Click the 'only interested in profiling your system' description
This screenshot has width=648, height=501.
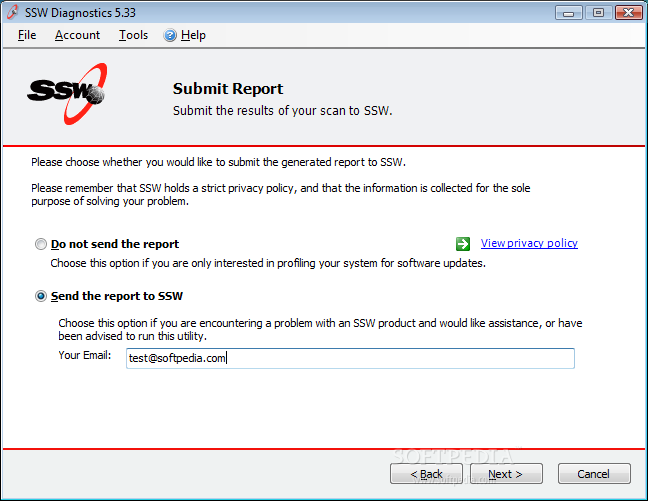pyautogui.click(x=268, y=263)
